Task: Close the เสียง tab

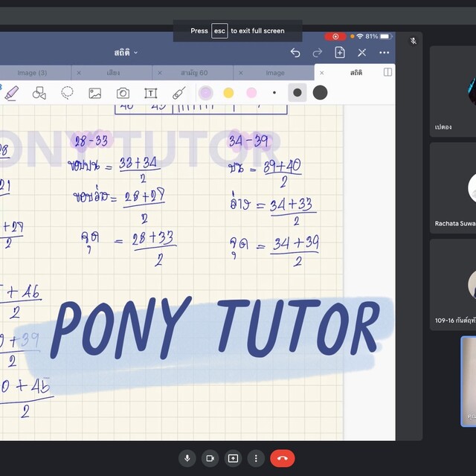Action: [79, 73]
